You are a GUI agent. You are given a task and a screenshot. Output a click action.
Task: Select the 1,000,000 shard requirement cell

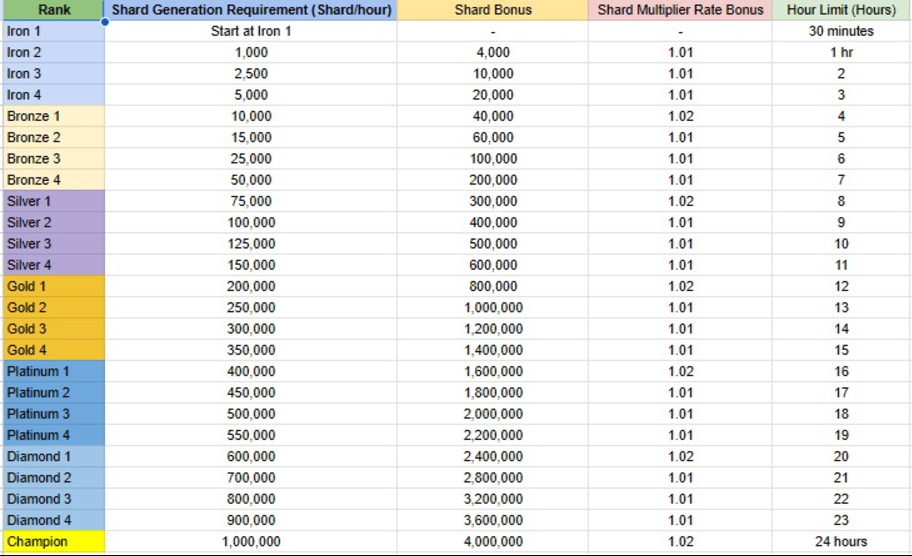(251, 541)
